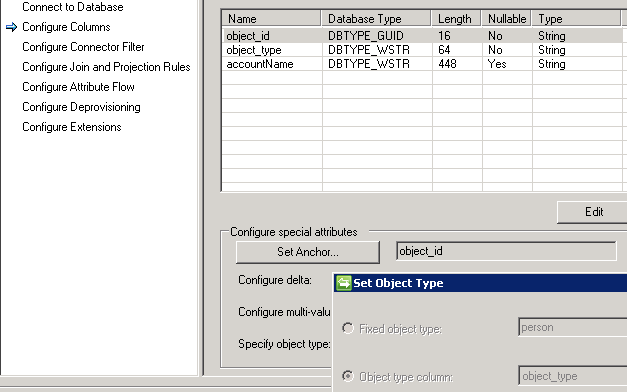The height and width of the screenshot is (392, 627).
Task: Click the Set Object Type title bar
Action: (480, 283)
